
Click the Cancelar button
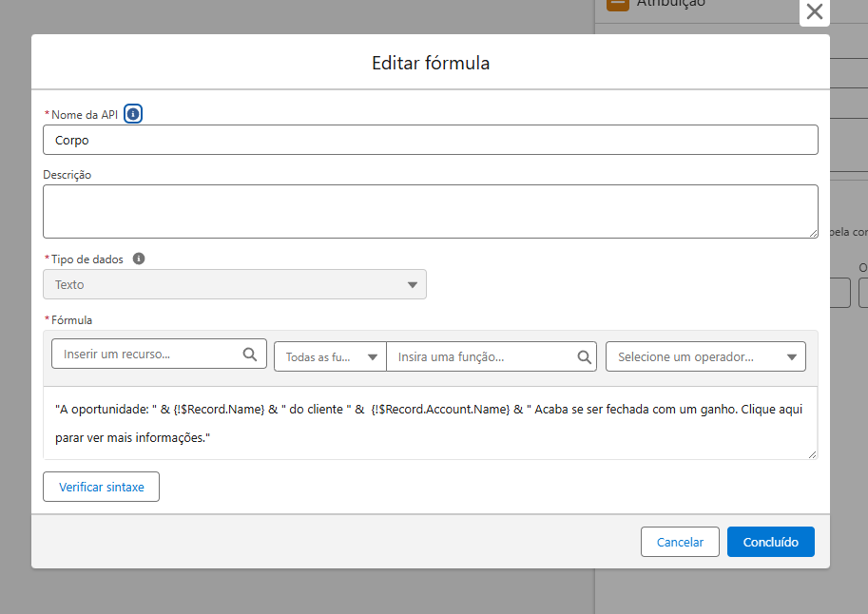coord(680,542)
